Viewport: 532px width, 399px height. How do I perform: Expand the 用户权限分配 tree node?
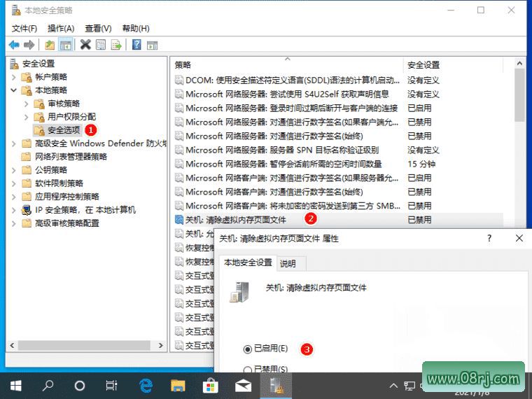[x=26, y=117]
